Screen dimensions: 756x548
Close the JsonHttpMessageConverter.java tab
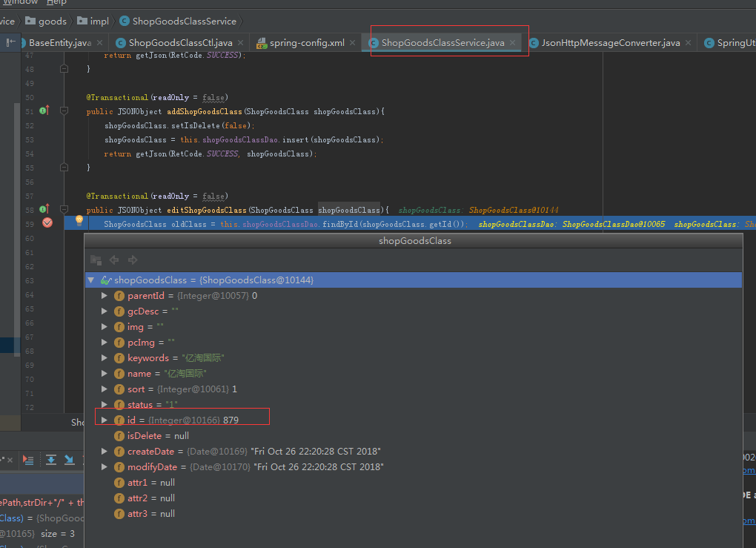pos(688,42)
